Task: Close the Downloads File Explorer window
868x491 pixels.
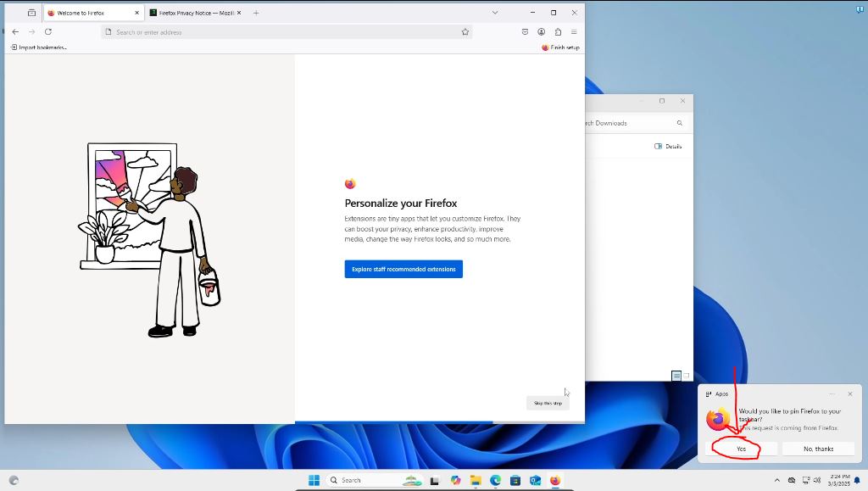Action: (682, 101)
